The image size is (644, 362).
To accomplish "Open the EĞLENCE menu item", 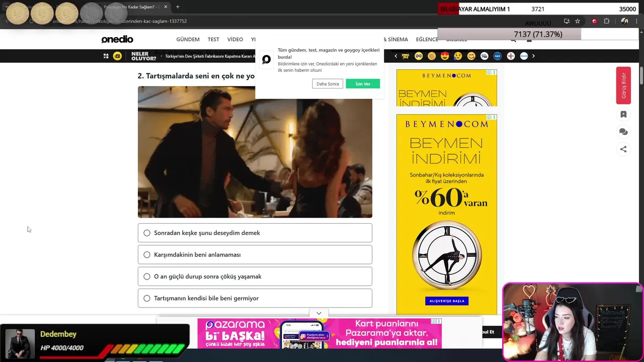I will (427, 39).
